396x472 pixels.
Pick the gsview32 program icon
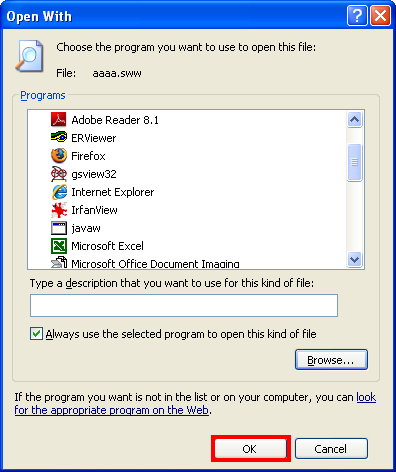coord(59,174)
